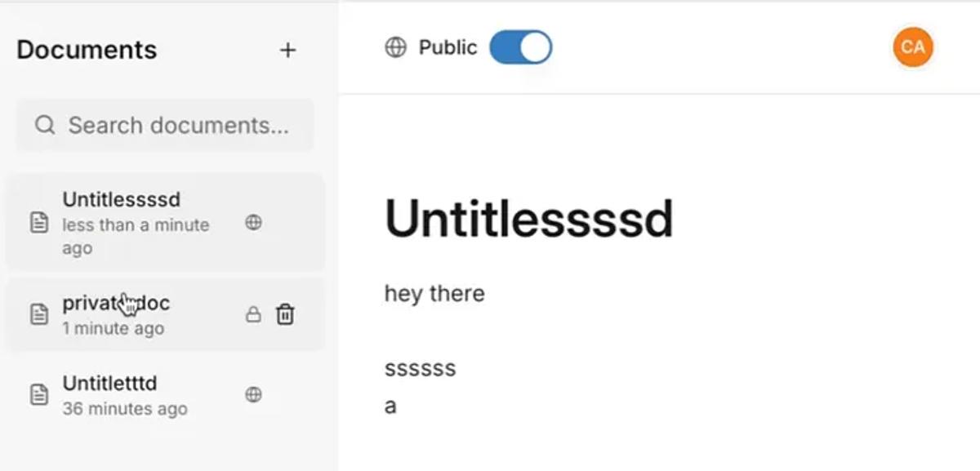Create a new document with the plus button
The height and width of the screenshot is (471, 980).
click(287, 50)
